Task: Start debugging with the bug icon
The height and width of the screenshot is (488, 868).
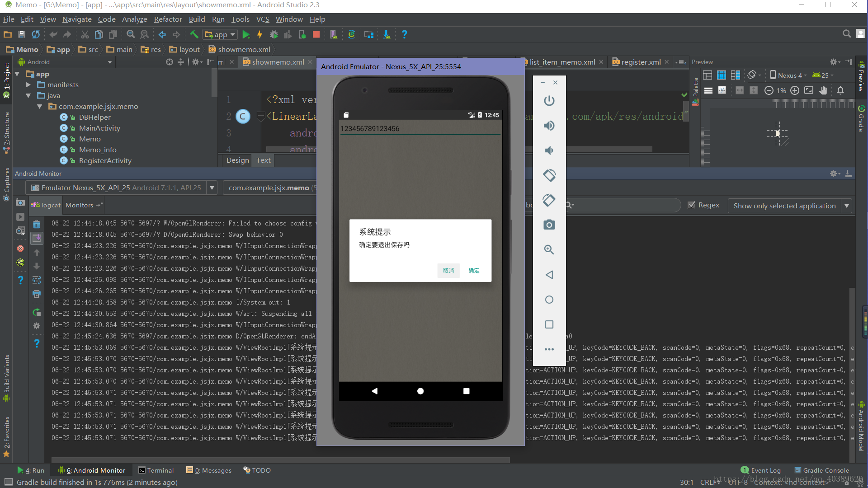Action: click(274, 35)
